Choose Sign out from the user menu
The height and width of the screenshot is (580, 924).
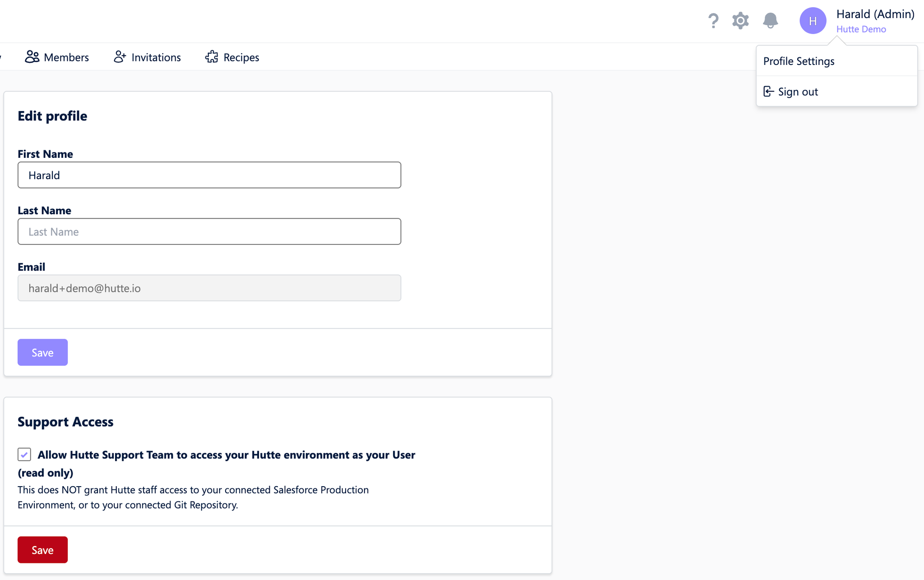pyautogui.click(x=798, y=92)
